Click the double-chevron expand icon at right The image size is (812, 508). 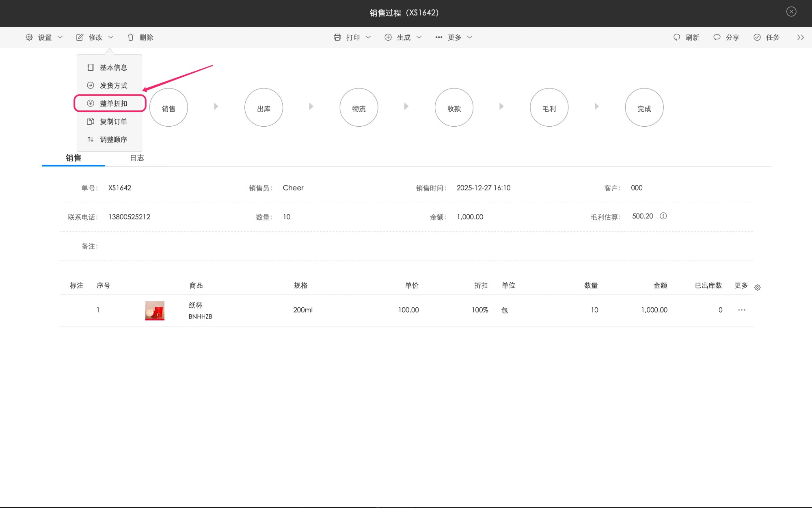tap(800, 37)
